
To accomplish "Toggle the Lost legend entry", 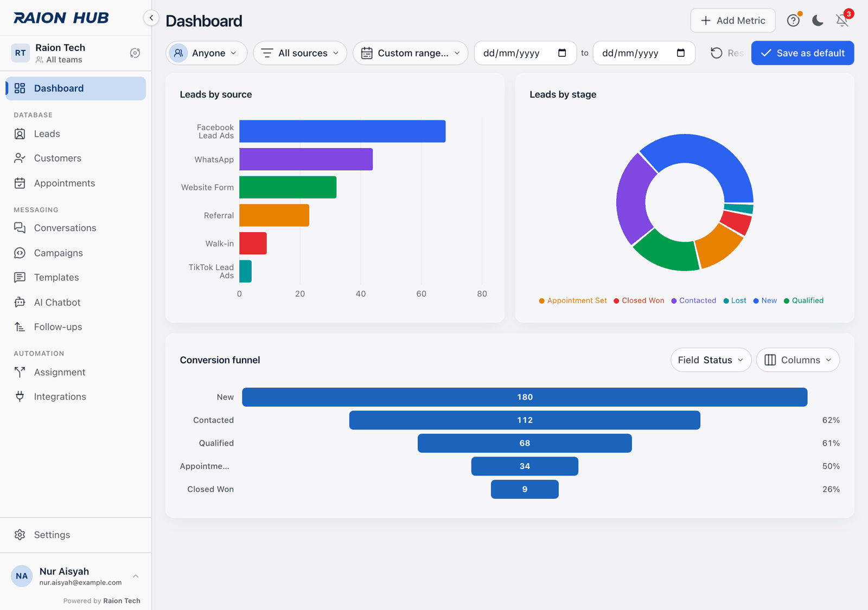I will (x=735, y=300).
